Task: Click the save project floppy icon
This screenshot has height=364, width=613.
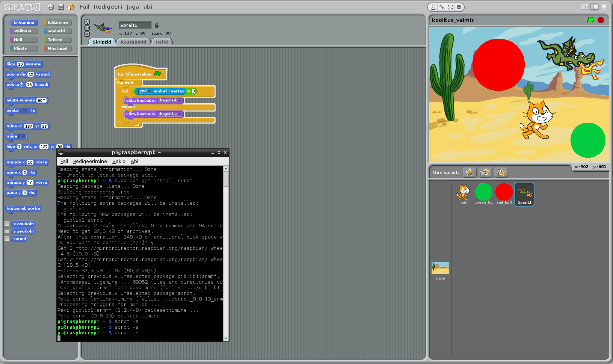Action: (61, 7)
